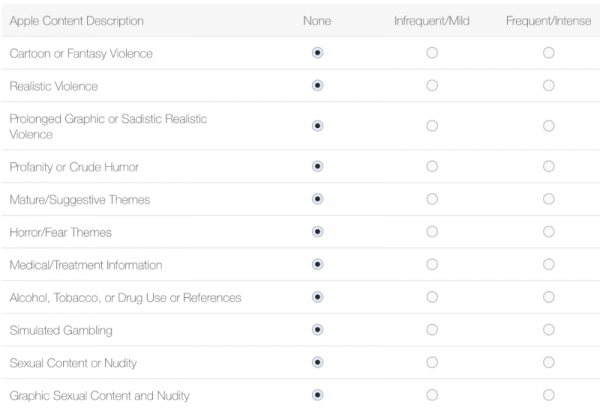Viewport: 600px width, 408px height.
Task: Select None for Realistic Violence
Action: (318, 86)
